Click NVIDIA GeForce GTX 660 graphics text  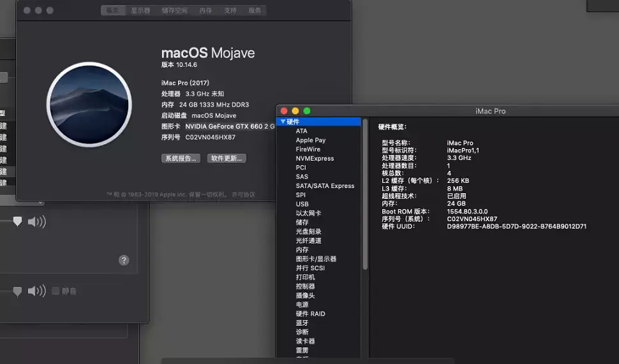pos(230,126)
